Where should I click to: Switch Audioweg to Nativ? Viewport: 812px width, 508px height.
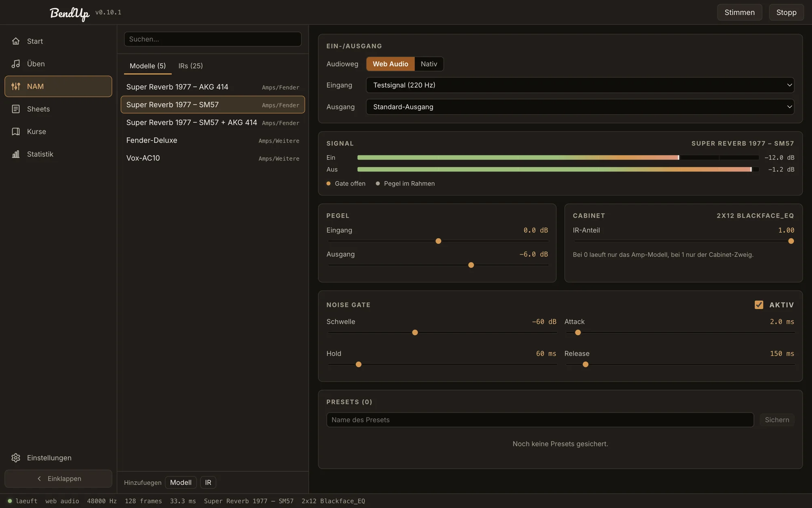(429, 64)
